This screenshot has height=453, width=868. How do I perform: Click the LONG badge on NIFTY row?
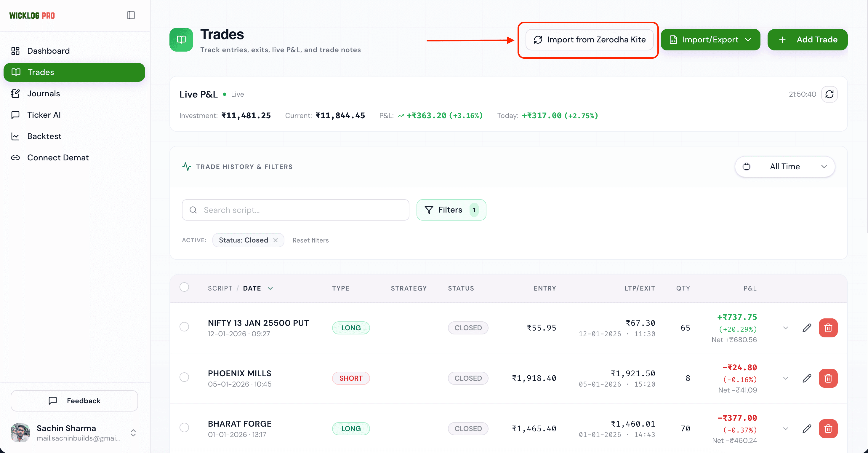[351, 328]
